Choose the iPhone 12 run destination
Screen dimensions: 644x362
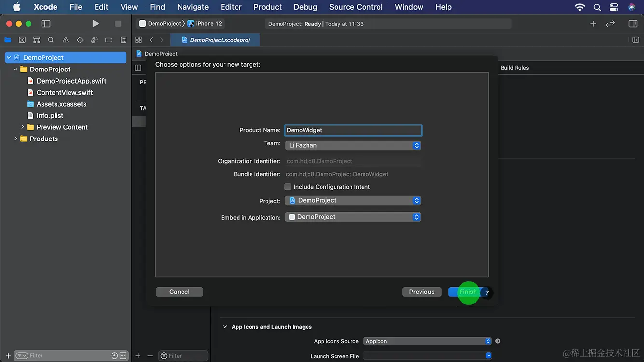click(x=205, y=23)
